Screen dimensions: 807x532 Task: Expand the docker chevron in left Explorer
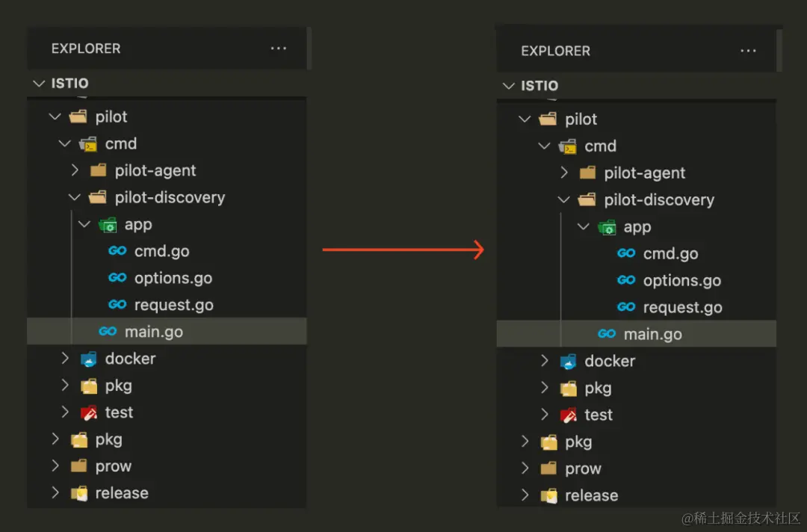coord(65,358)
